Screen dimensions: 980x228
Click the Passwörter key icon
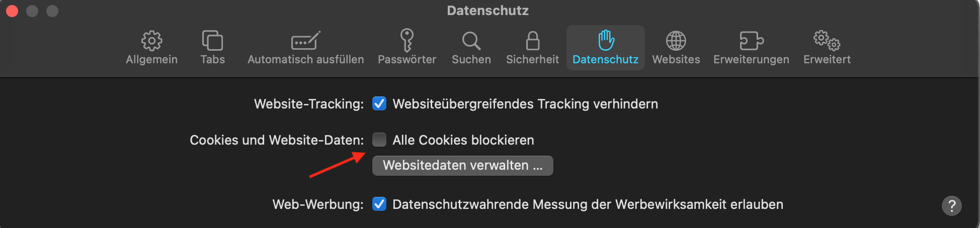[406, 40]
